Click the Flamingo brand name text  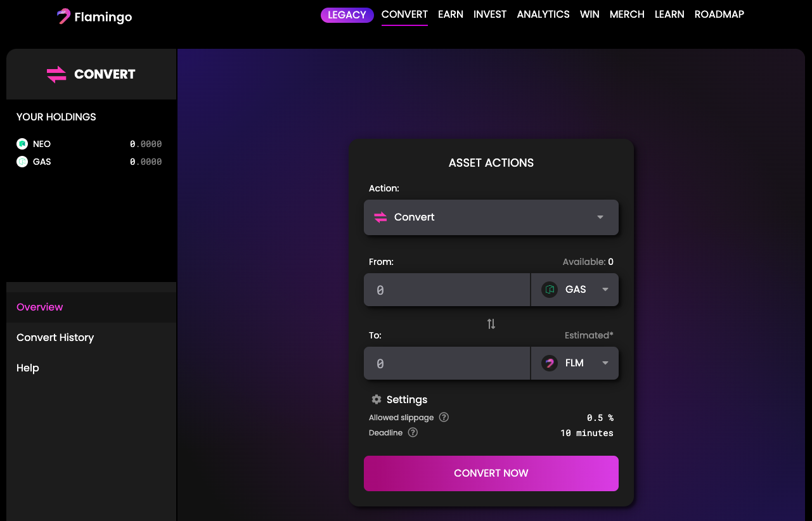click(103, 17)
